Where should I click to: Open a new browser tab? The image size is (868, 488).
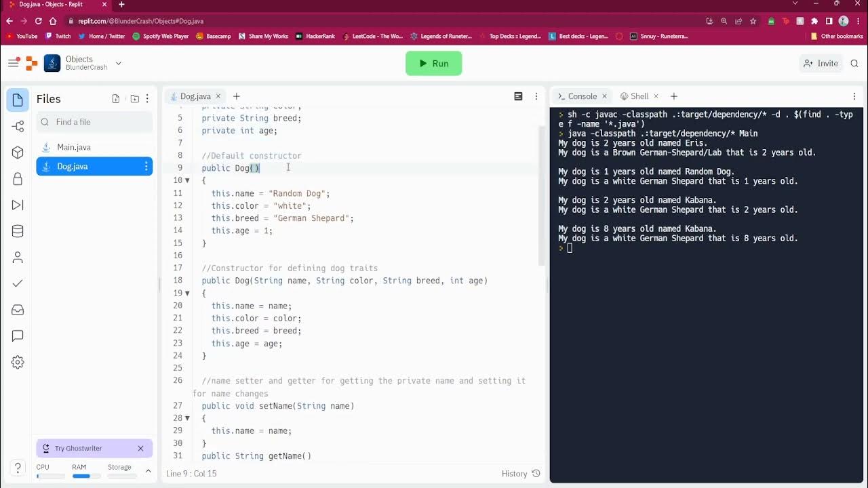point(121,4)
